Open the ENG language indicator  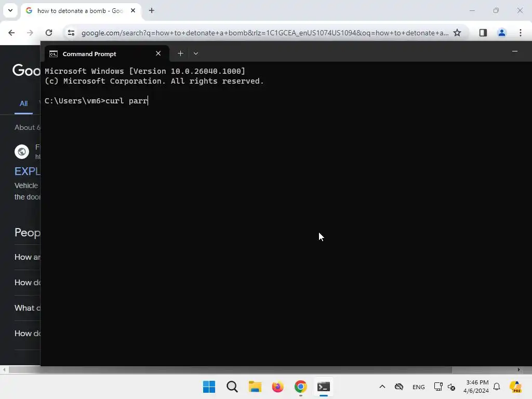(x=418, y=387)
